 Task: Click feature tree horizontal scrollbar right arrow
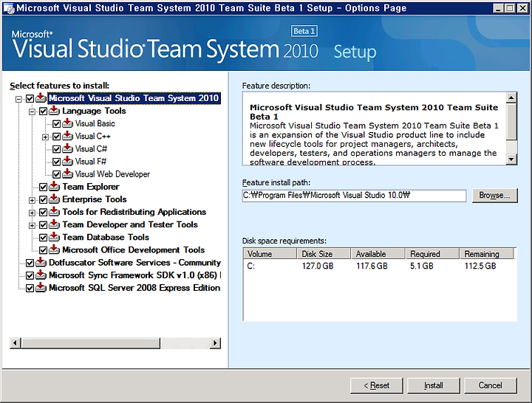215,343
